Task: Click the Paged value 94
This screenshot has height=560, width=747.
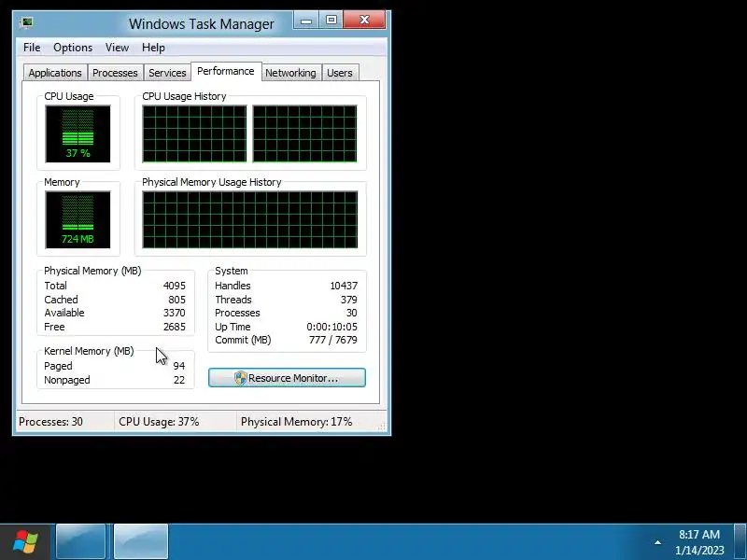Action: tap(179, 366)
